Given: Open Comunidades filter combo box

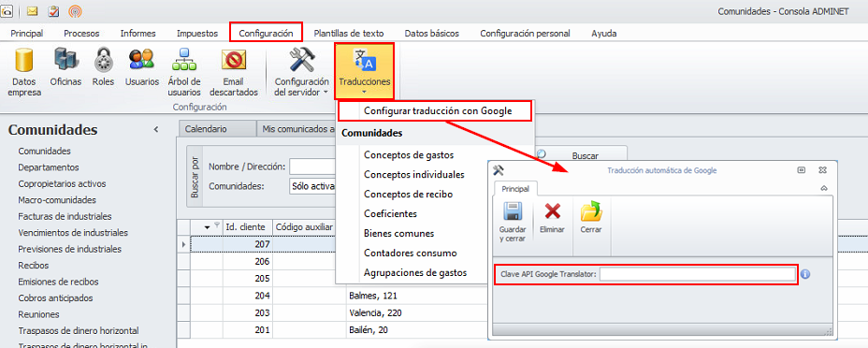Looking at the screenshot, I should (312, 186).
